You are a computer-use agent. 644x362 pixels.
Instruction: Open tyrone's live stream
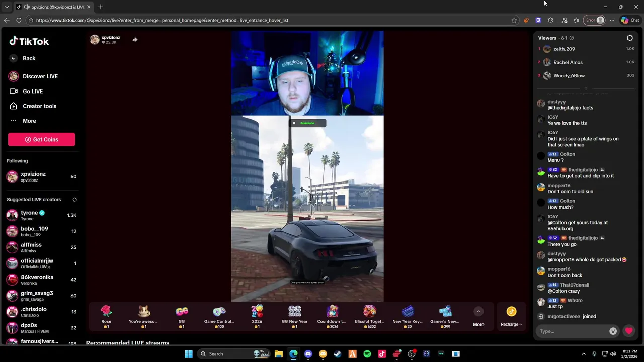41,215
